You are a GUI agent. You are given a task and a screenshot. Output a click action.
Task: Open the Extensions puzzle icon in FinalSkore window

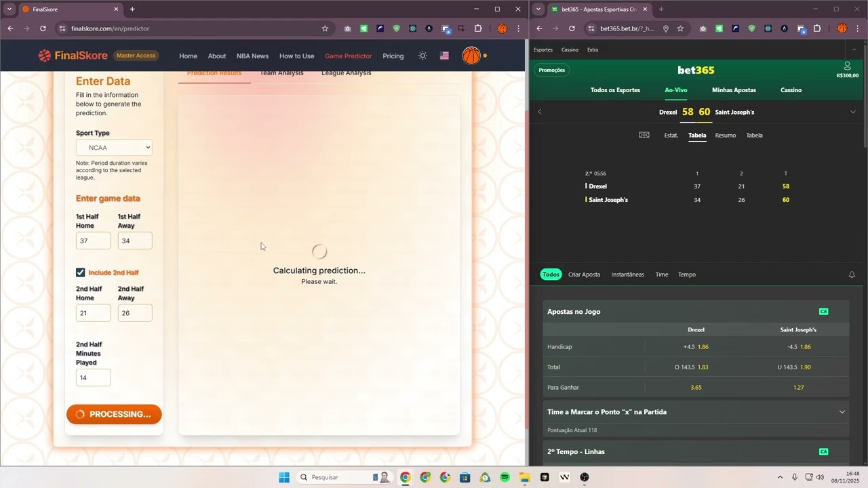tap(478, 28)
